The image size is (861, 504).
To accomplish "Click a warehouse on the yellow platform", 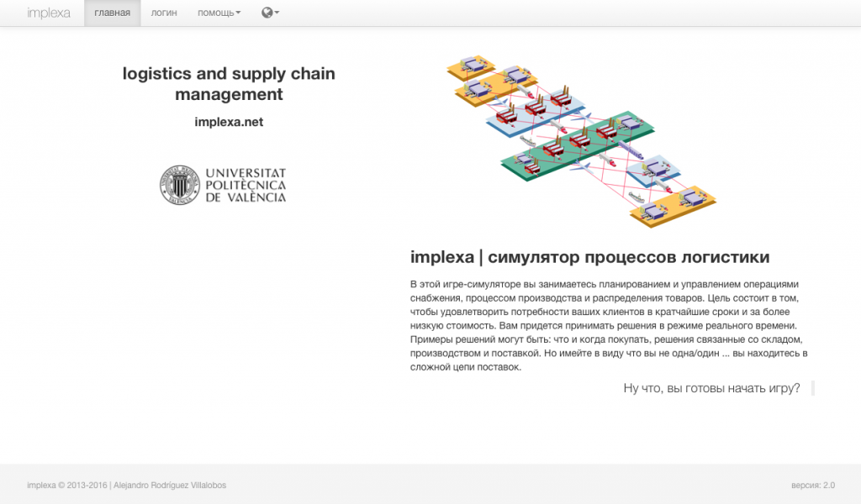I will click(x=473, y=66).
